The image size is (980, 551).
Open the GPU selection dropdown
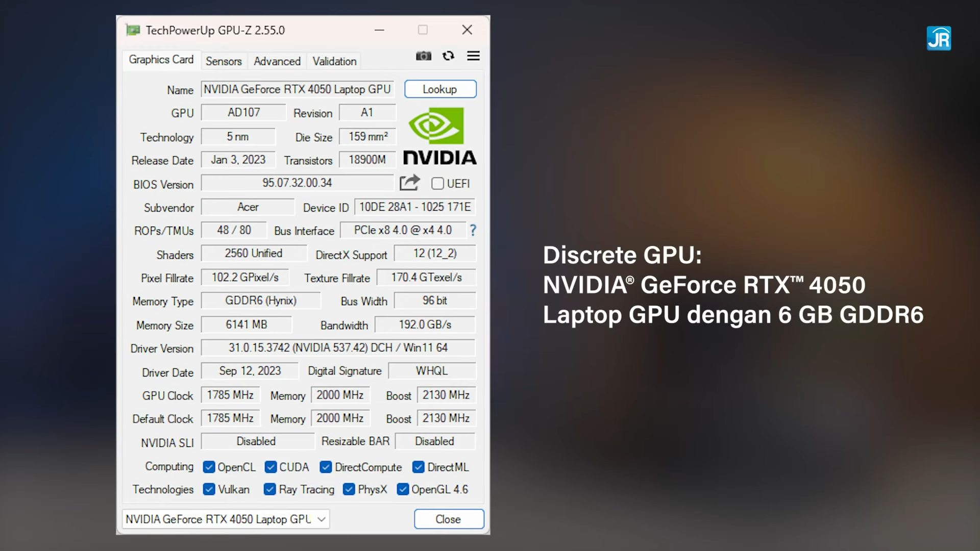tap(321, 519)
